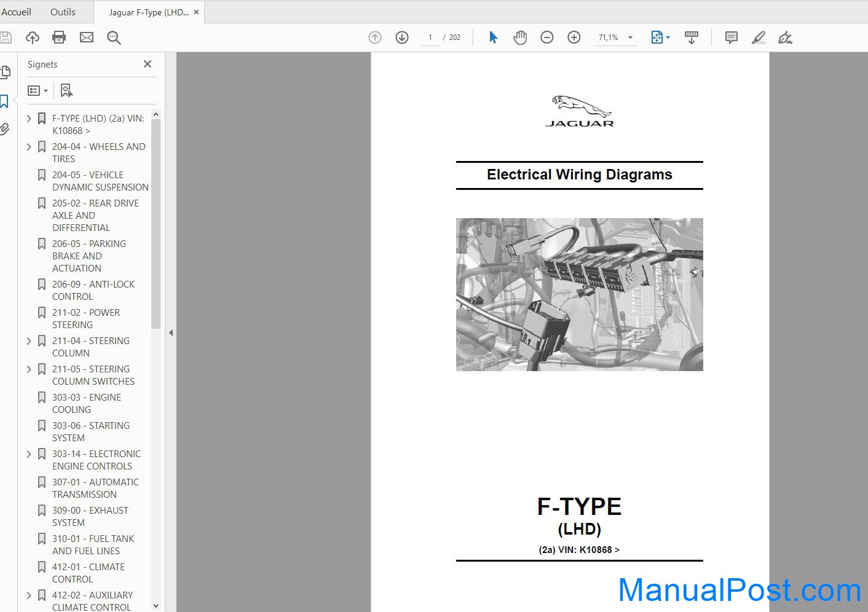The image size is (868, 612).
Task: Click the "(2a) VIN: K10868 >" text on page
Action: [x=579, y=550]
